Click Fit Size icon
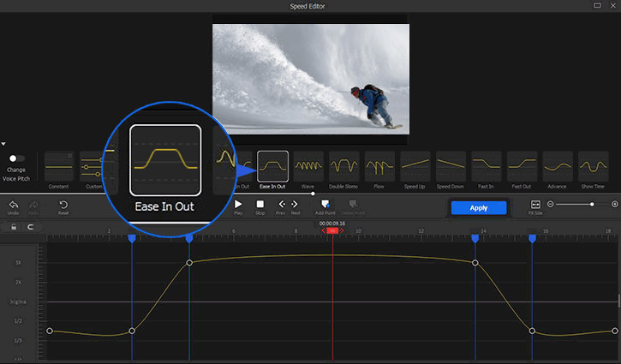Image resolution: width=621 pixels, height=364 pixels. tap(535, 206)
